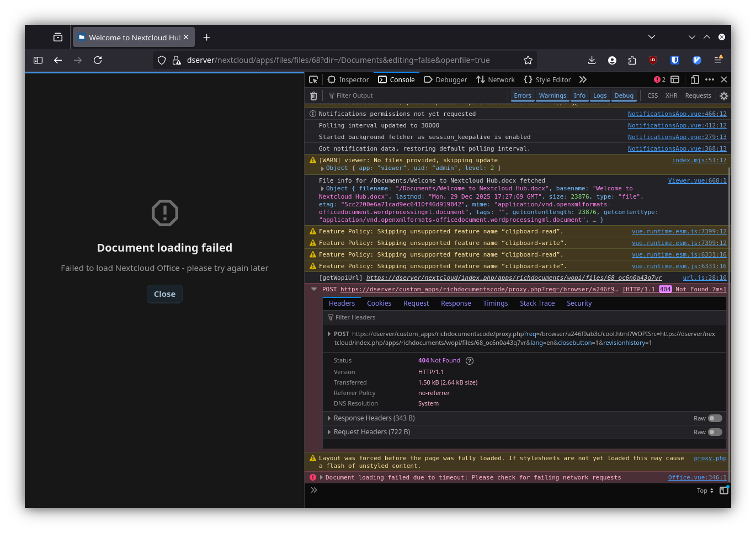Viewport: 756px width, 533px height.
Task: Toggle Raw view for Request Headers
Action: (x=715, y=432)
